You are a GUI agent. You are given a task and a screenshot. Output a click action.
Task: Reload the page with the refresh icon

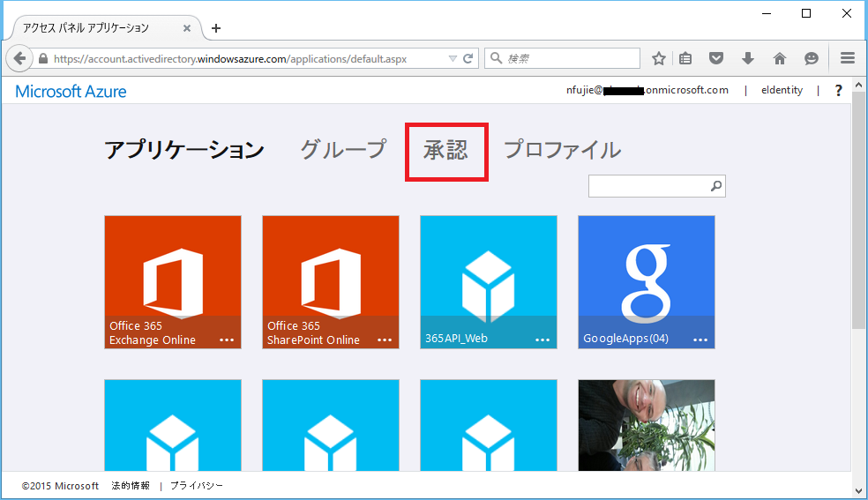click(468, 58)
